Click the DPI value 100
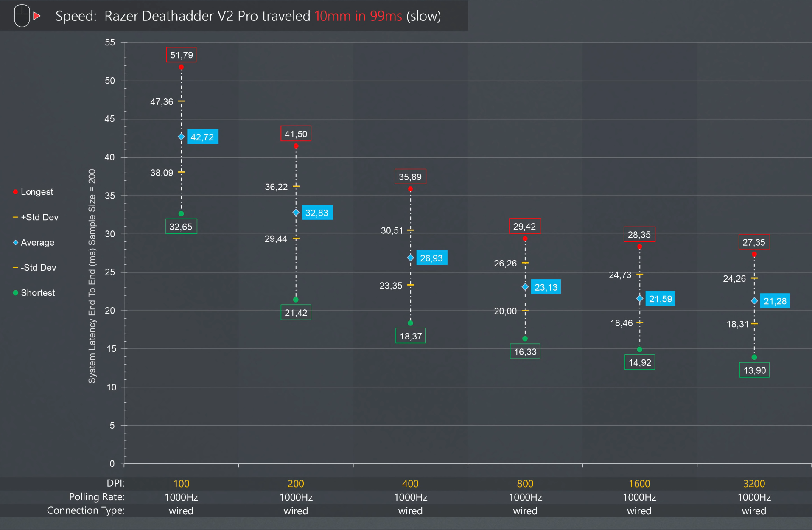 (181, 483)
